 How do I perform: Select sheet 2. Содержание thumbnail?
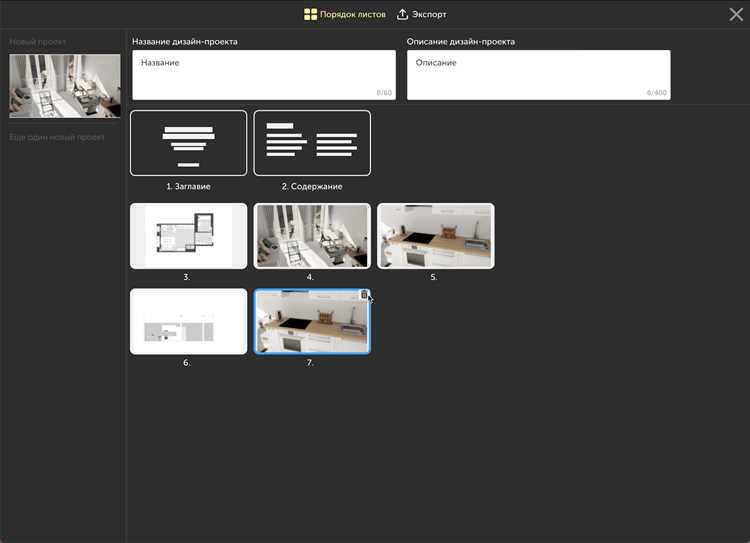[312, 143]
